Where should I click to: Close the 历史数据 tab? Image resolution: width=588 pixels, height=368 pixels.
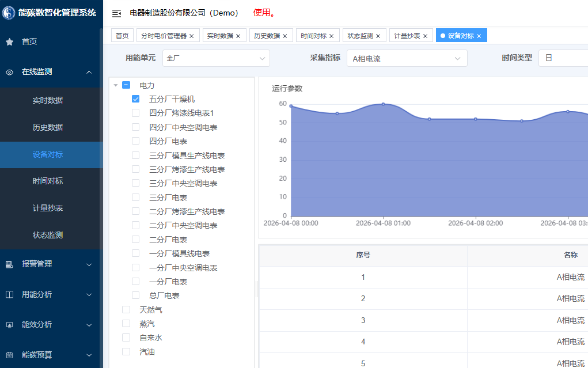coord(284,36)
